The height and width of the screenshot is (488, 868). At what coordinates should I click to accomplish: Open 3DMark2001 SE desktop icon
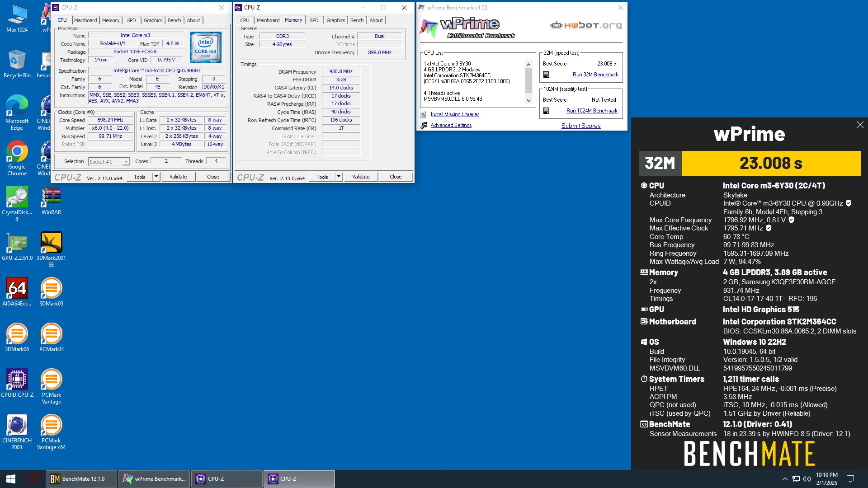coord(51,250)
